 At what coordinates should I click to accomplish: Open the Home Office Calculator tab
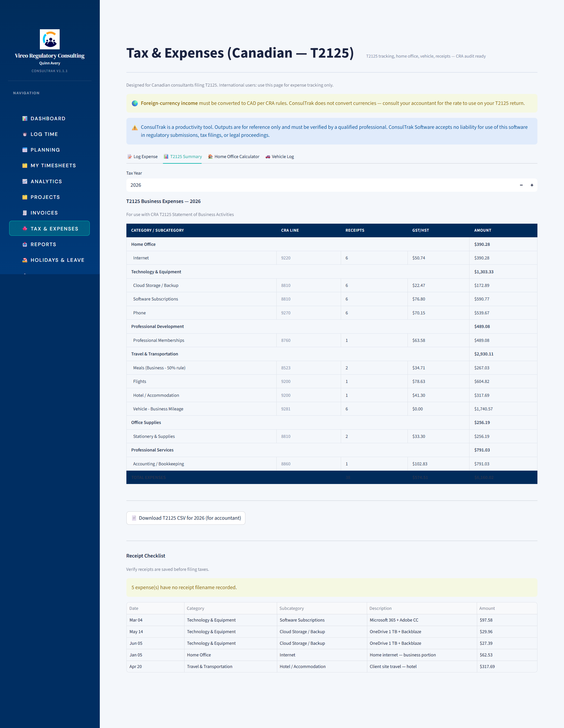pos(234,157)
